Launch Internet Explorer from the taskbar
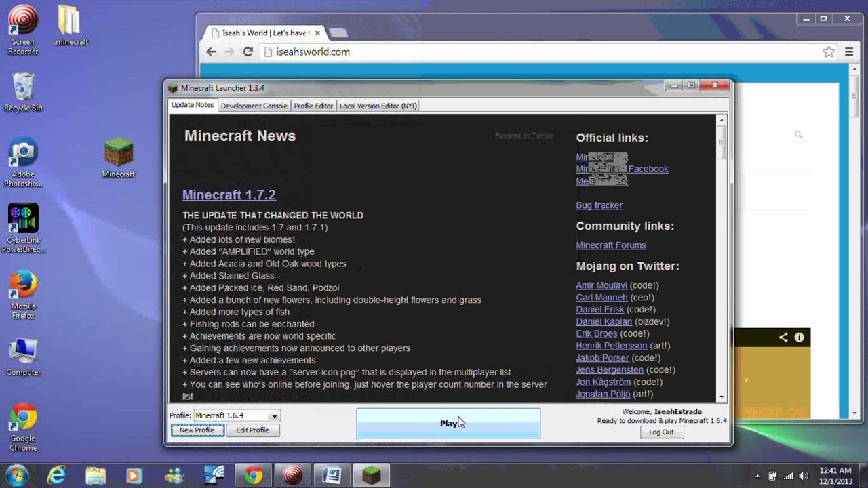This screenshot has width=868, height=488. pos(56,476)
